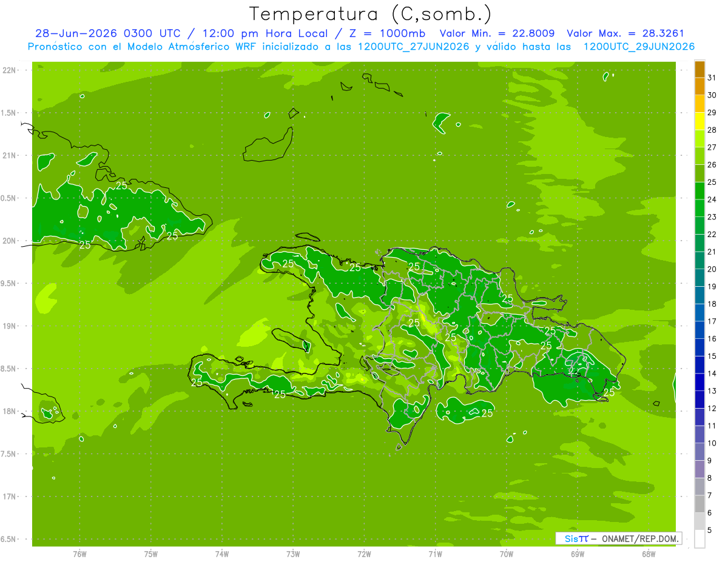This screenshot has height=562, width=728.
Task: Click the '1200UTC_27JUN2026' initialization time
Action: click(x=413, y=47)
